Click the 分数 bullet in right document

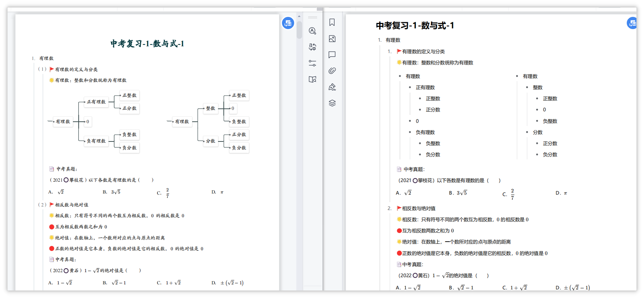(538, 132)
